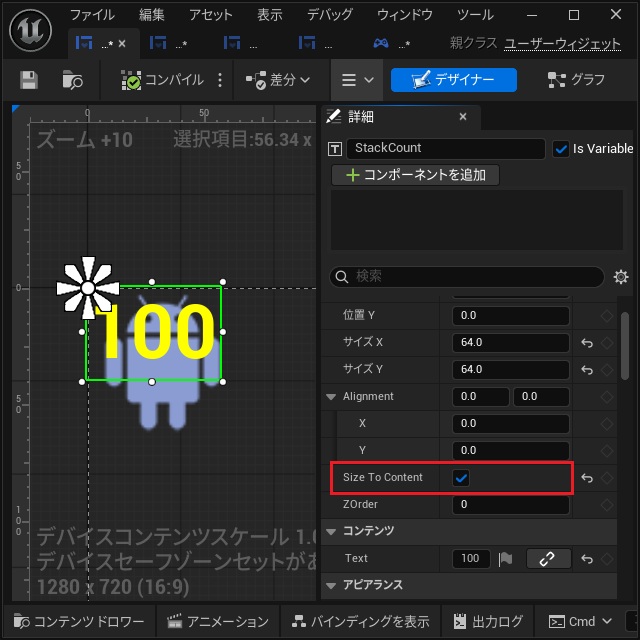Open the ウィンドウ menu
The height and width of the screenshot is (640, 640).
[x=404, y=15]
